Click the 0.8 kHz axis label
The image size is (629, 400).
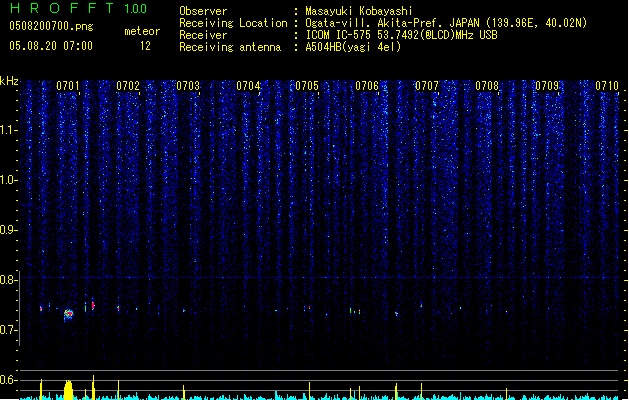coord(9,280)
